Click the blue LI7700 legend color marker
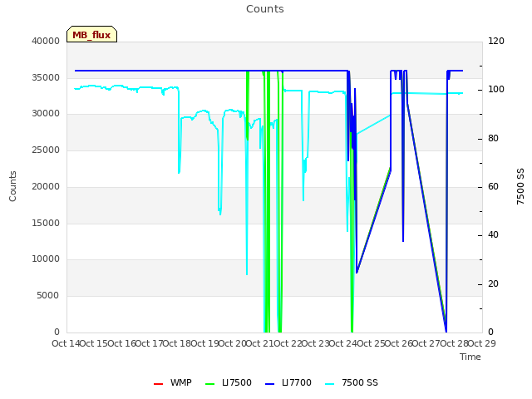 point(269,384)
